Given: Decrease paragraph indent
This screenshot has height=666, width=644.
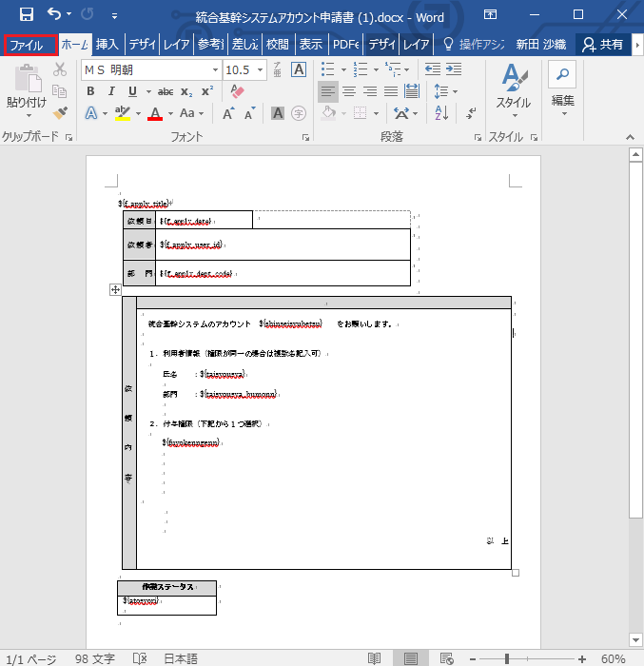Looking at the screenshot, I should coord(433,69).
